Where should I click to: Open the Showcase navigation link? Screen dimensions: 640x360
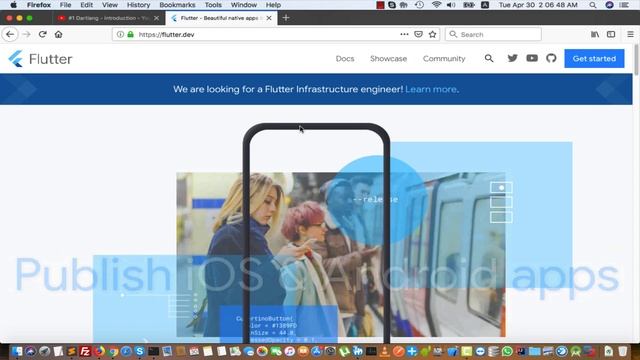coord(388,59)
